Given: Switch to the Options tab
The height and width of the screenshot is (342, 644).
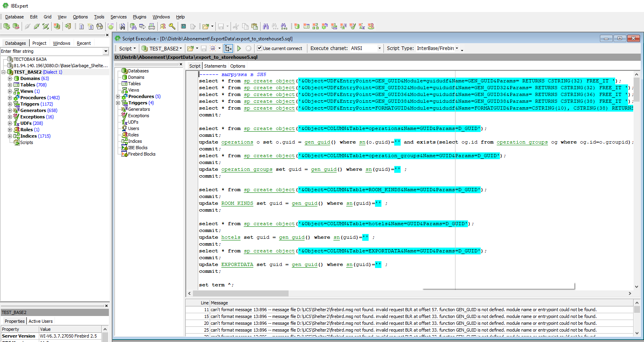Looking at the screenshot, I should (x=238, y=66).
